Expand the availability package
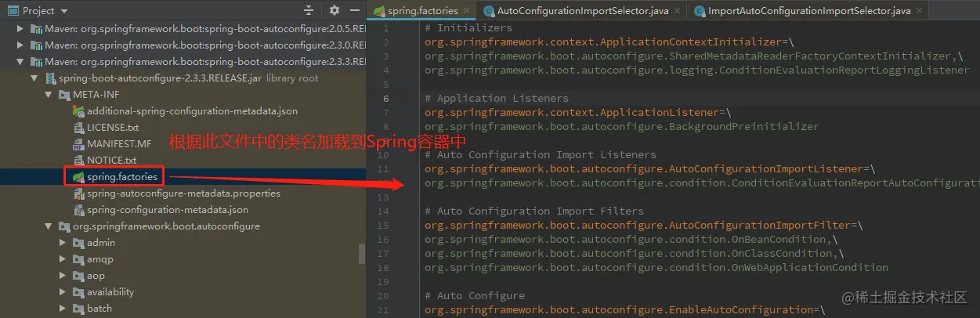Screen dimensions: 980x318 63,291
